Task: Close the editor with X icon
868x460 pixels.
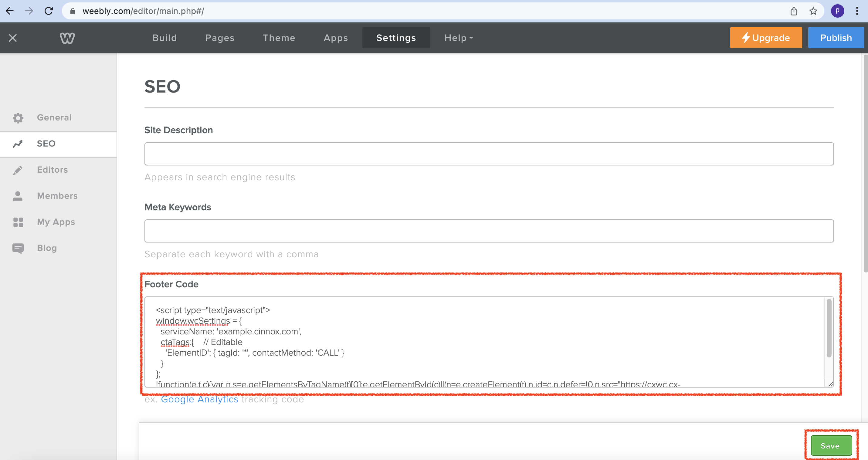Action: tap(13, 38)
